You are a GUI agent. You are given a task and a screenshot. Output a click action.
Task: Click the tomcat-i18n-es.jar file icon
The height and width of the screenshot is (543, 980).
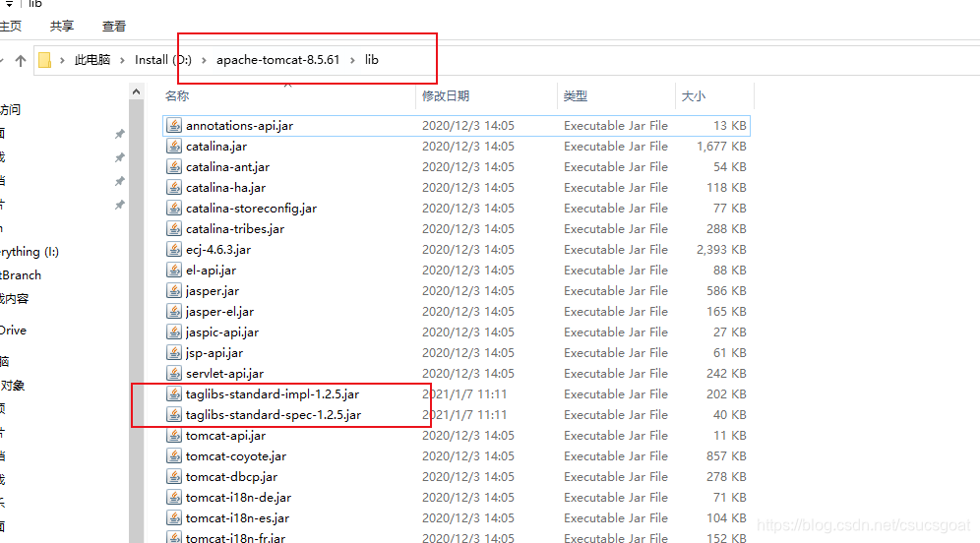tap(174, 517)
